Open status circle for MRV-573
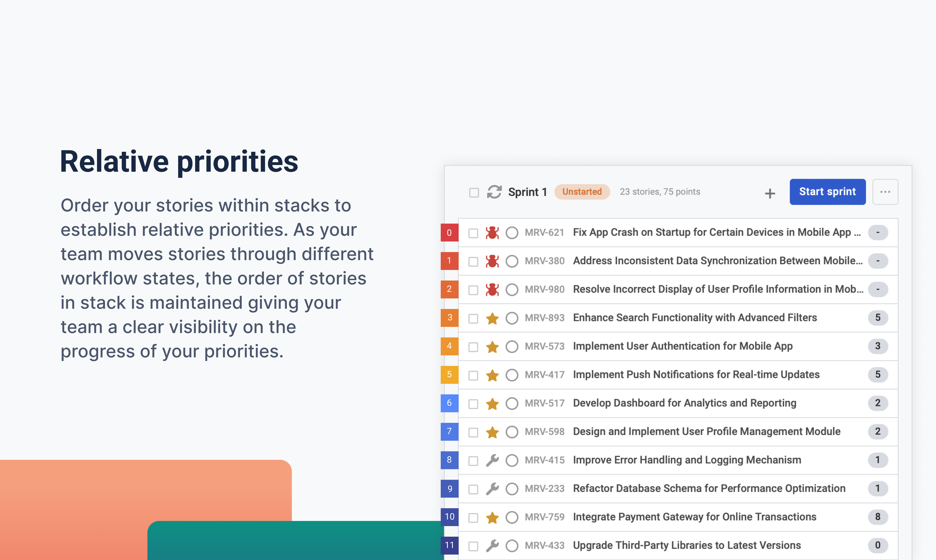 point(512,346)
